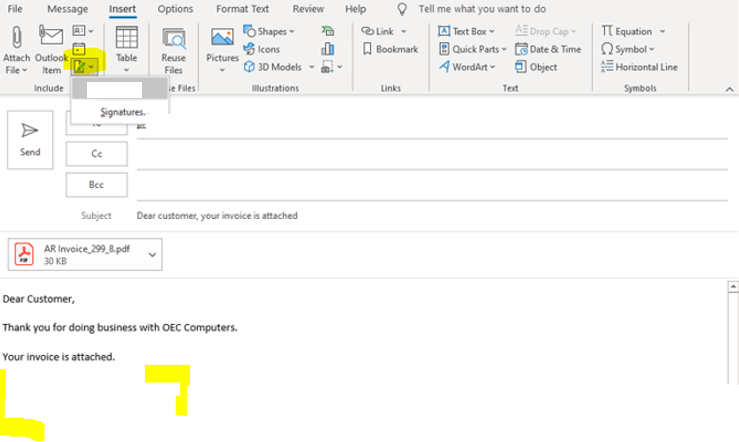The image size is (739, 442).
Task: Insert Pictures into the email
Action: 222,50
